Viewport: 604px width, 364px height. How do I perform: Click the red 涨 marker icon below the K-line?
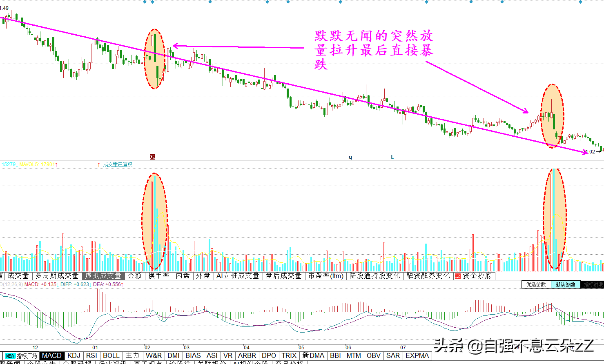(152, 157)
